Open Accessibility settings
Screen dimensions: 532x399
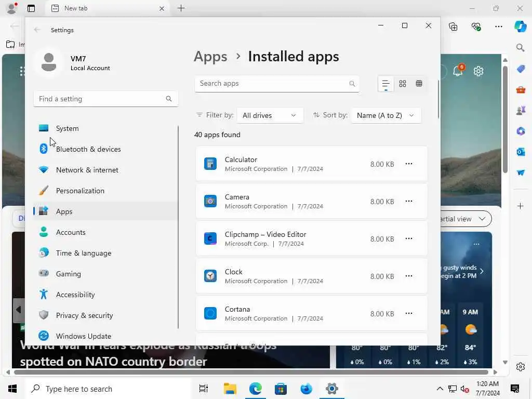click(x=106, y=295)
